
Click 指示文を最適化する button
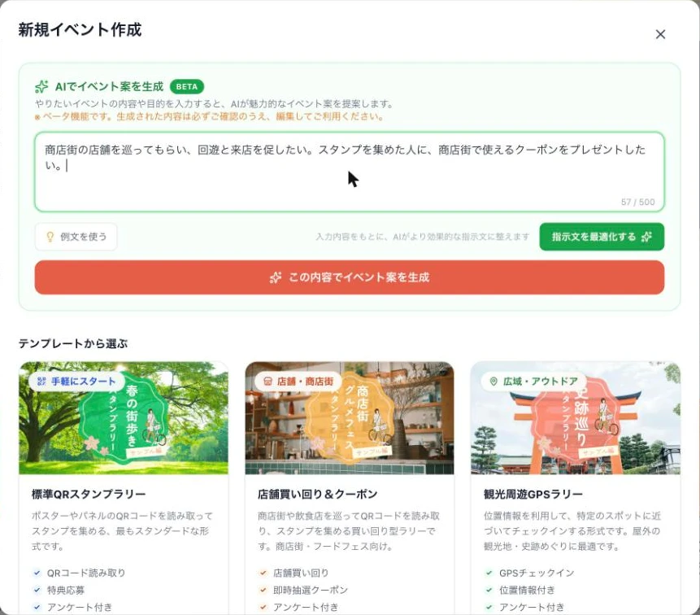point(602,237)
